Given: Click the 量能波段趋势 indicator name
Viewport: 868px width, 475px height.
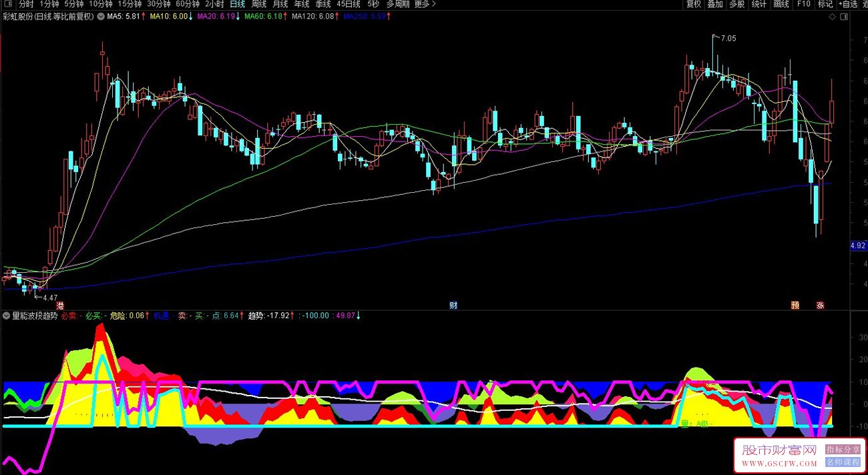Looking at the screenshot, I should click(35, 316).
